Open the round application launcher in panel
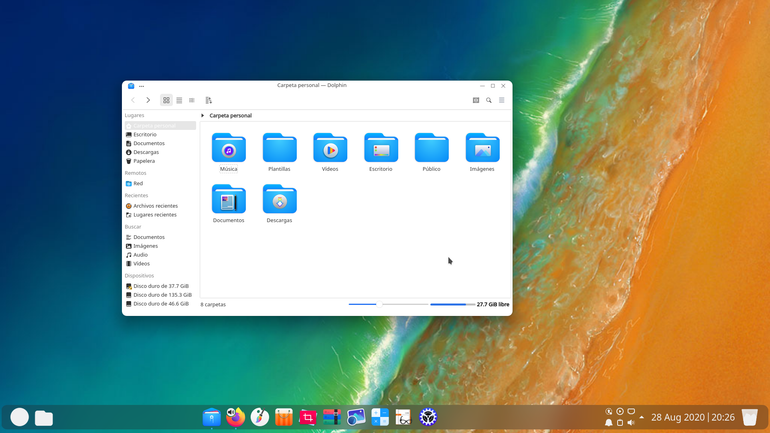Viewport: 770px width, 433px height. pyautogui.click(x=20, y=417)
